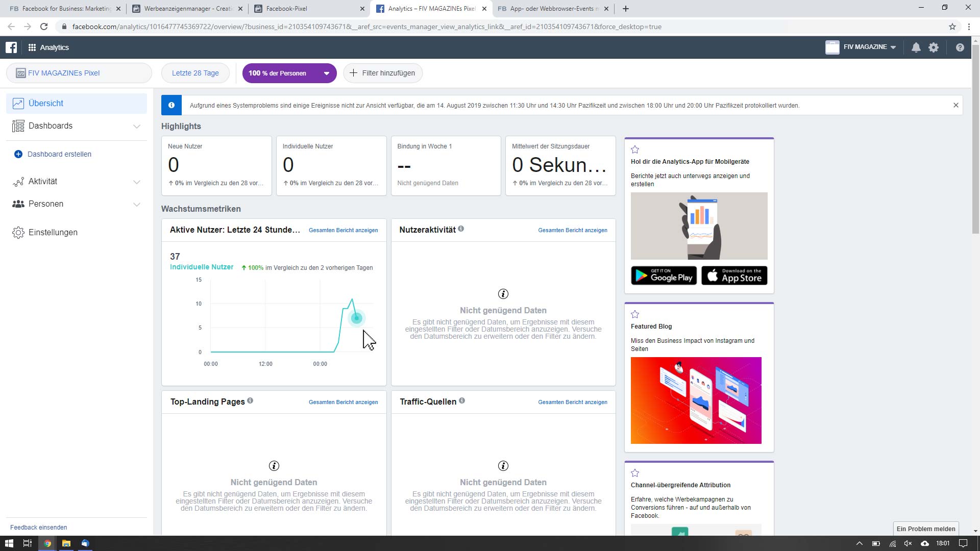Image resolution: width=980 pixels, height=551 pixels.
Task: Close the Analytics – FIV MAGAZINEs Pixel tab
Action: (484, 9)
